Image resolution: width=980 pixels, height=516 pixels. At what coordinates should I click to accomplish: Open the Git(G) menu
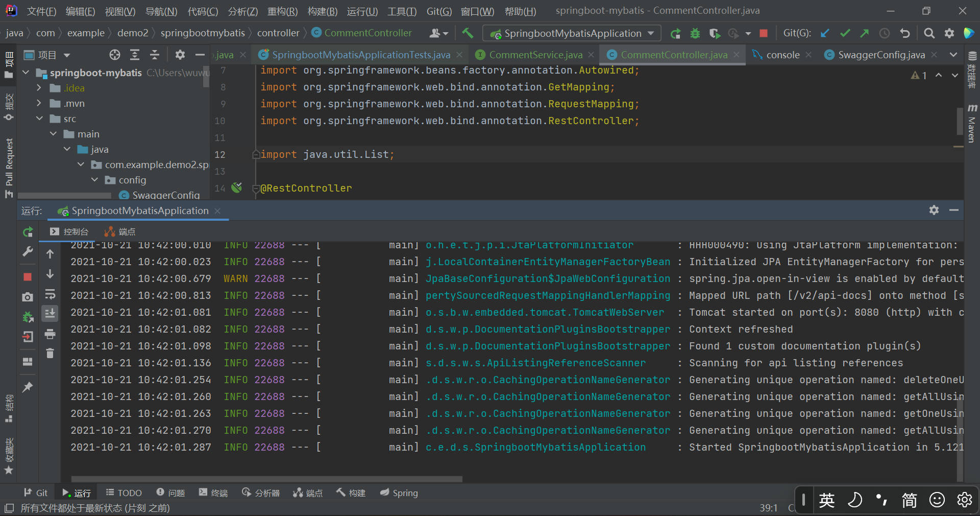tap(438, 11)
